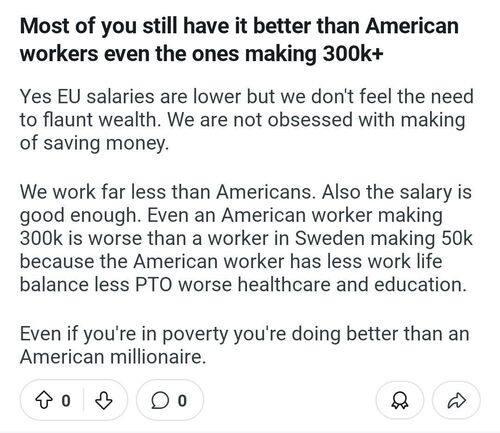The width and height of the screenshot is (500, 433).
Task: Downvote the post with the down arrow
Action: click(x=104, y=400)
